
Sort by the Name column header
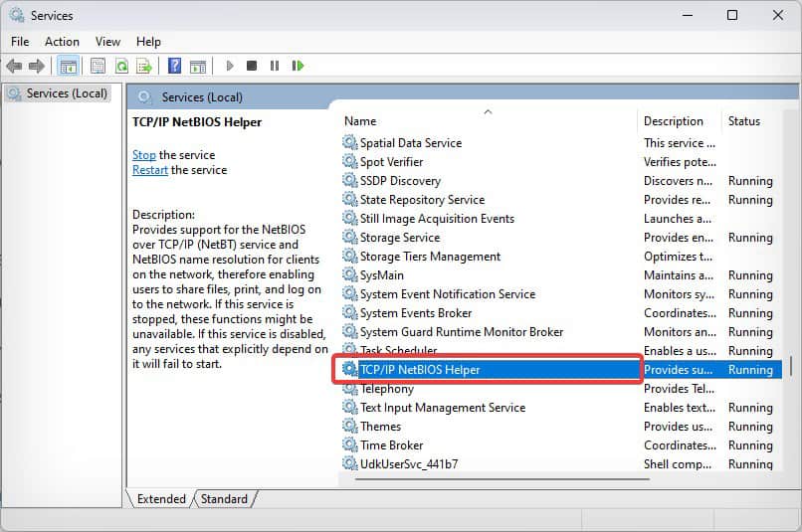[360, 121]
